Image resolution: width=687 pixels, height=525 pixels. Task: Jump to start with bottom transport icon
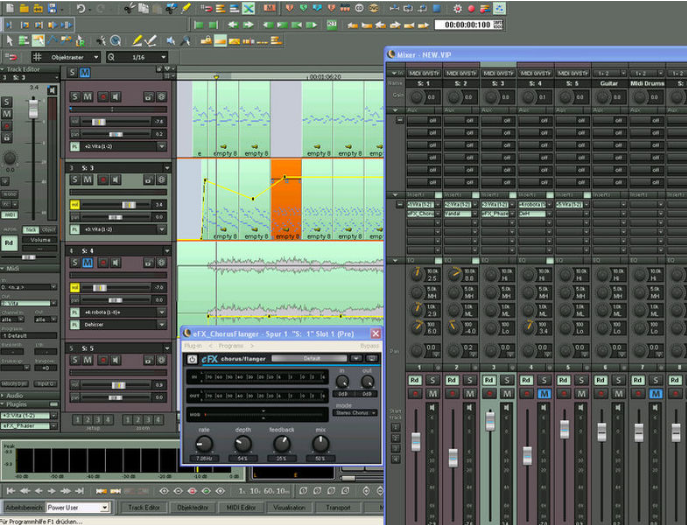[11, 491]
